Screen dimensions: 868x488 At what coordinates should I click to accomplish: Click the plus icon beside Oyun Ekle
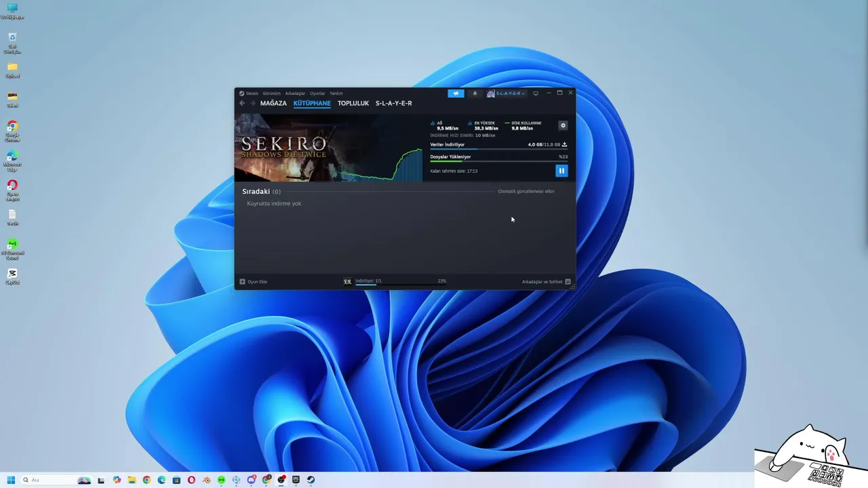coord(242,281)
